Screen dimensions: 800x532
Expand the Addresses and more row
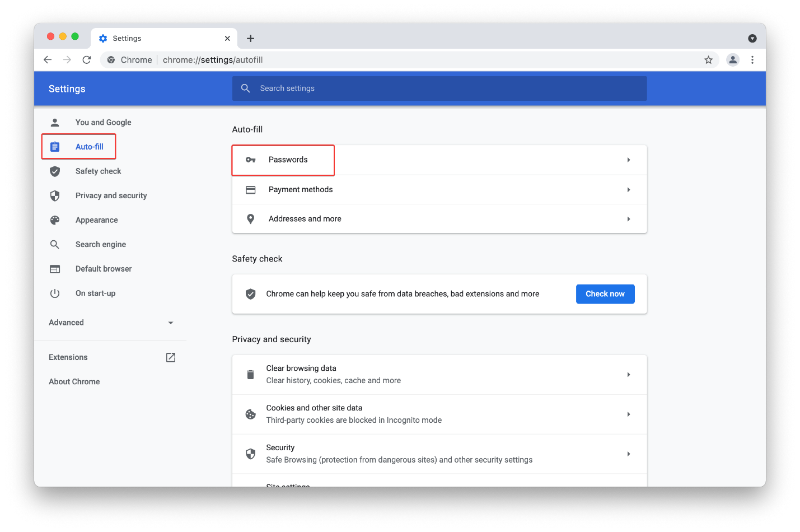(x=628, y=218)
